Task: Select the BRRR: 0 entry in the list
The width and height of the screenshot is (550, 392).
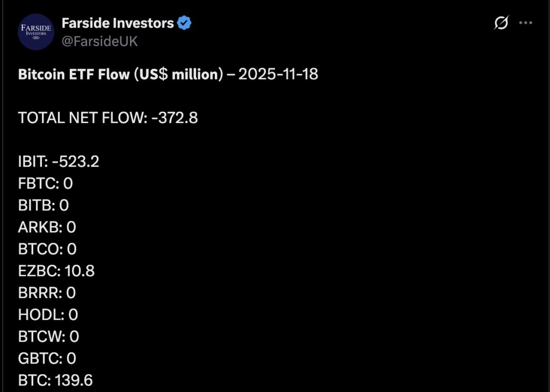Action: click(48, 293)
